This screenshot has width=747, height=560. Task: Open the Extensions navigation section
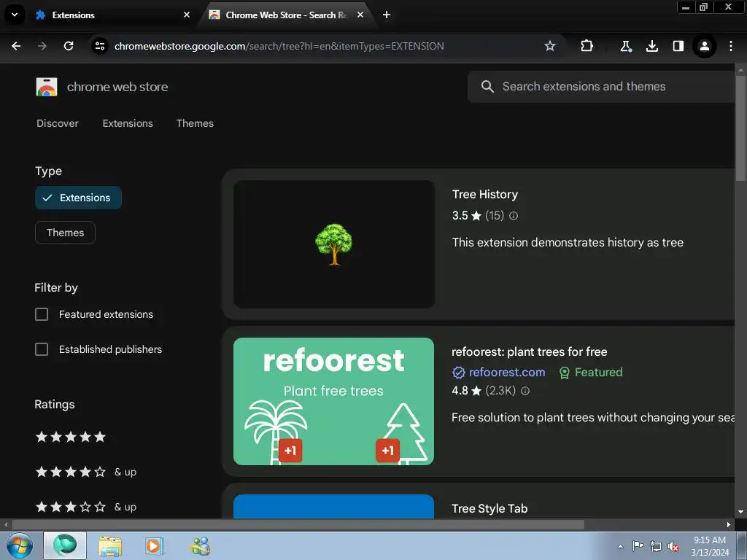tap(128, 123)
